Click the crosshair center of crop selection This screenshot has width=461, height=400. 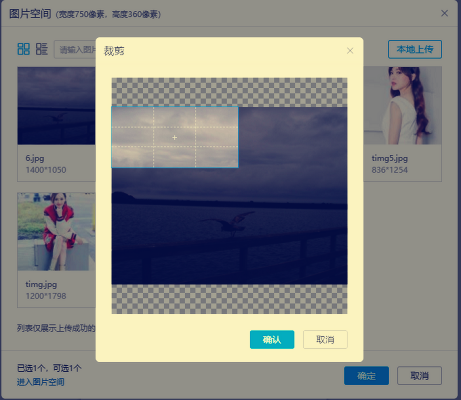pos(174,137)
